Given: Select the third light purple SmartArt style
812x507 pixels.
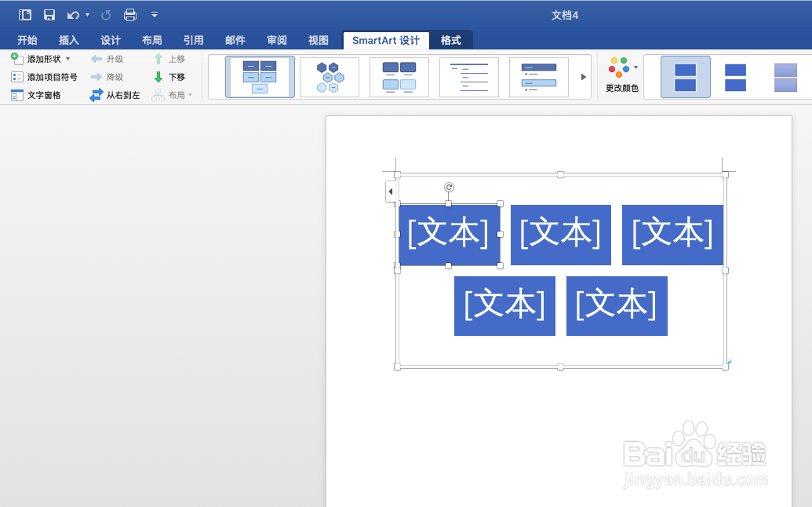Looking at the screenshot, I should pos(785,77).
